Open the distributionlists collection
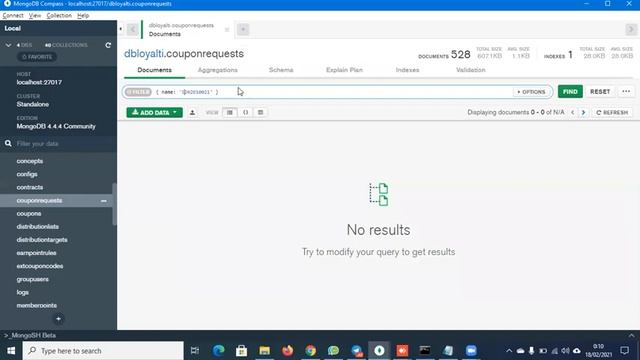Image resolution: width=640 pixels, height=360 pixels. pos(38,227)
